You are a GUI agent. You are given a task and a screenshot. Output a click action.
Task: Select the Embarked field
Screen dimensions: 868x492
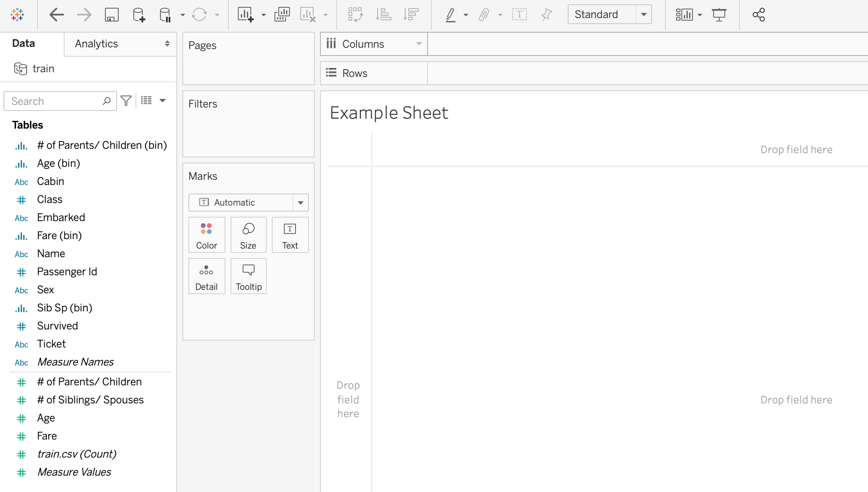pyautogui.click(x=61, y=218)
